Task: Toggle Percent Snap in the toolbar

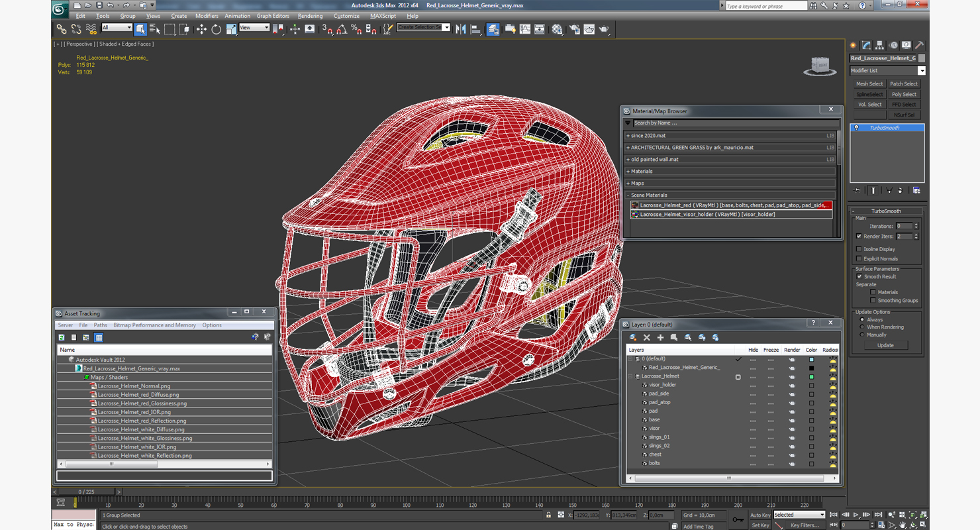Action: pos(356,29)
